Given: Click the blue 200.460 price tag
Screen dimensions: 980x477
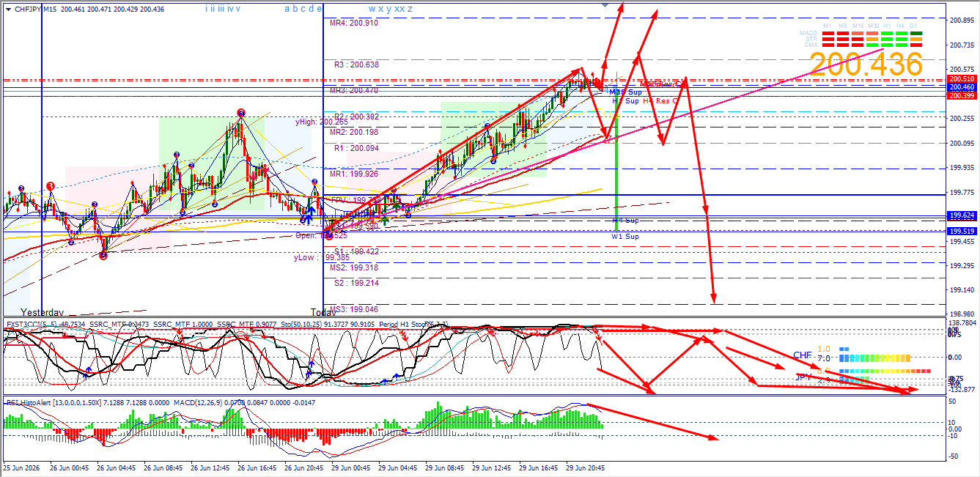Looking at the screenshot, I should (x=961, y=87).
